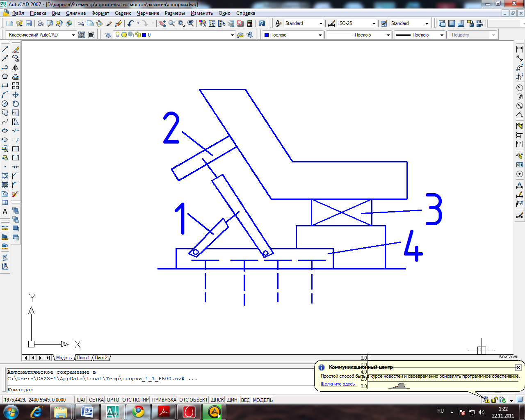Close the Коммуникационный центр notification
The image size is (525, 420).
click(x=518, y=367)
